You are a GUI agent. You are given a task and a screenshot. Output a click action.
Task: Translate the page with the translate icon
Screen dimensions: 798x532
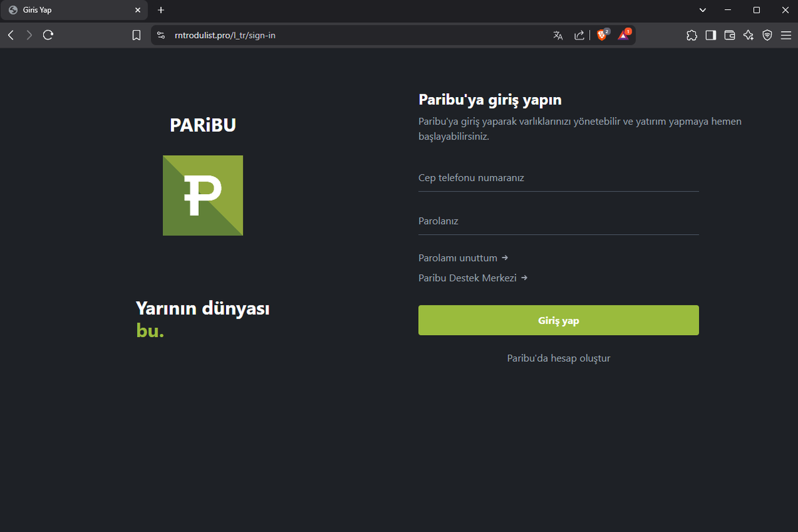click(558, 35)
